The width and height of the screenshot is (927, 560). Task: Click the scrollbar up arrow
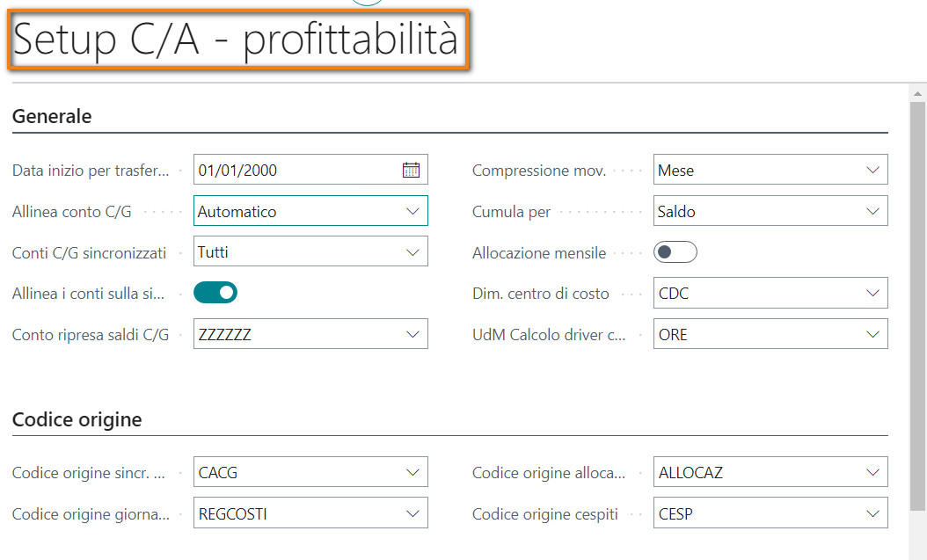pyautogui.click(x=917, y=92)
